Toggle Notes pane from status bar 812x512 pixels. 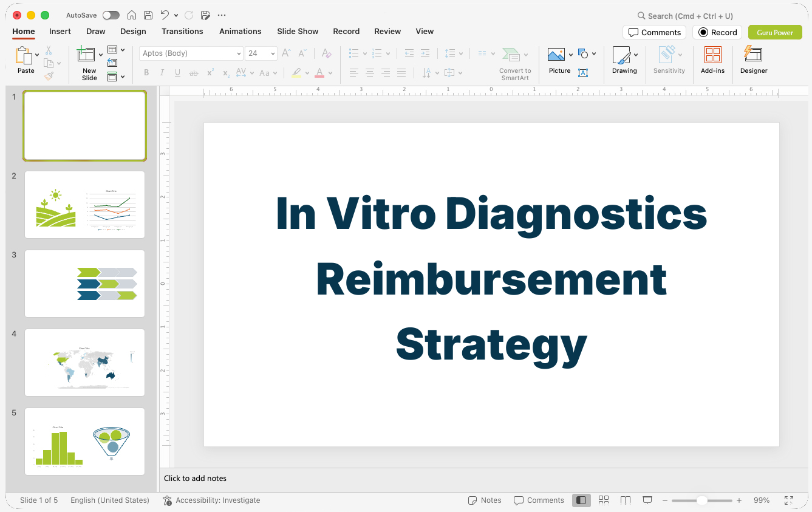tap(485, 500)
